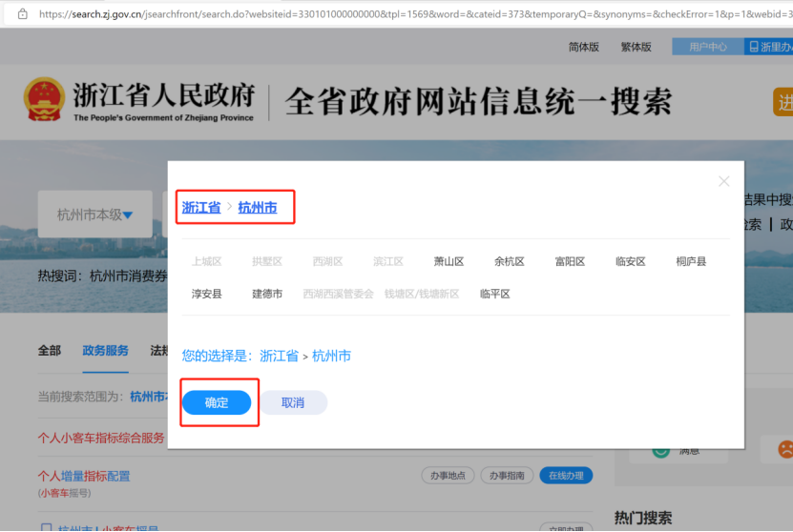Close the region selection dialog with X
The height and width of the screenshot is (532, 793).
tap(723, 181)
